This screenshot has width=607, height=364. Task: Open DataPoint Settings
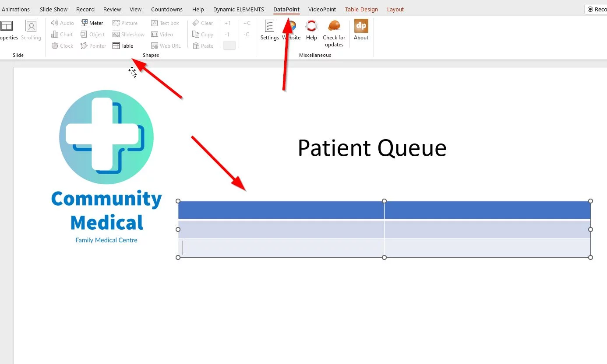269,30
